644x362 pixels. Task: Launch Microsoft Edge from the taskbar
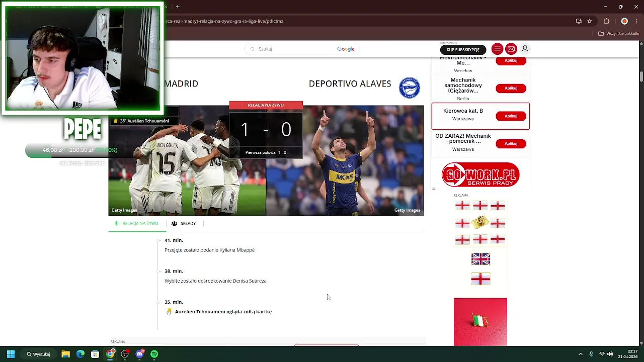80,354
